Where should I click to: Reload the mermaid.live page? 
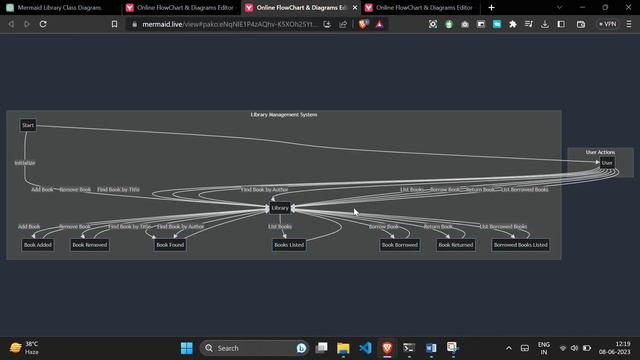tap(43, 24)
